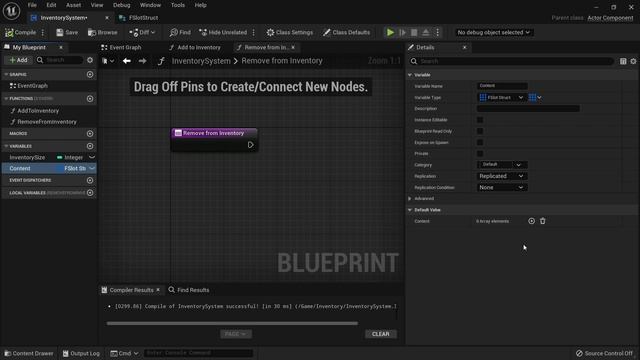The image size is (640, 360).
Task: Save the InventorySystem blueprint
Action: [67, 32]
